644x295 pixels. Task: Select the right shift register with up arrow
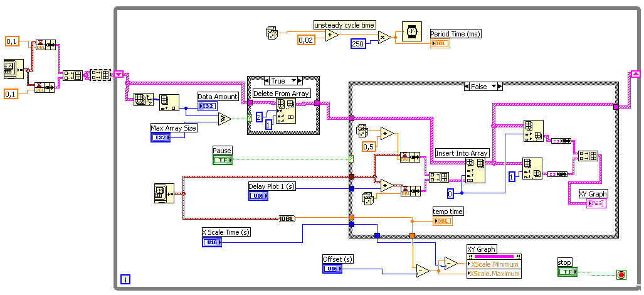(x=635, y=74)
